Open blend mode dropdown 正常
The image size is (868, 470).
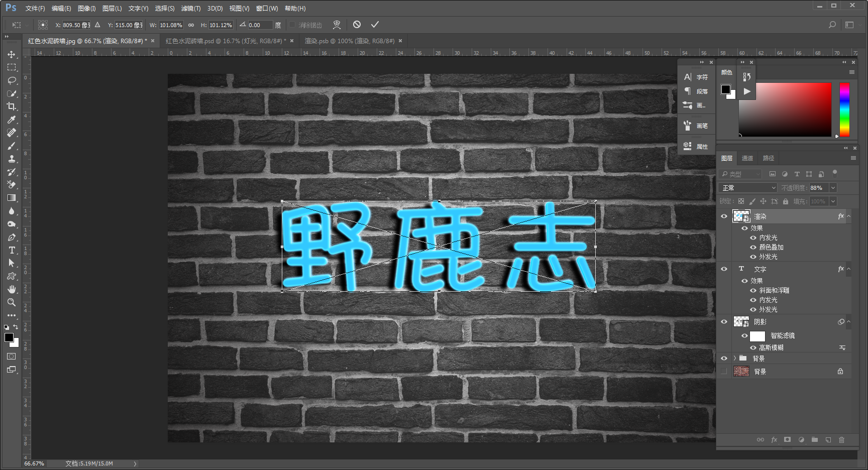748,188
